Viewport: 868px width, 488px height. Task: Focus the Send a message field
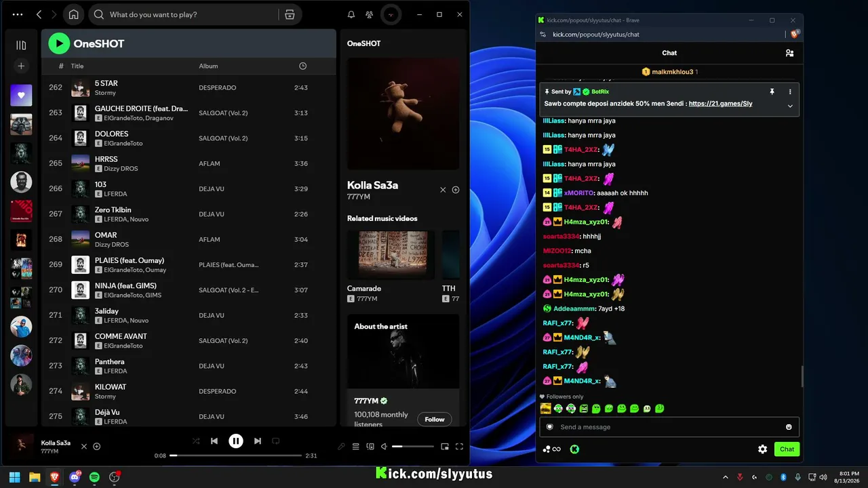pos(669,427)
